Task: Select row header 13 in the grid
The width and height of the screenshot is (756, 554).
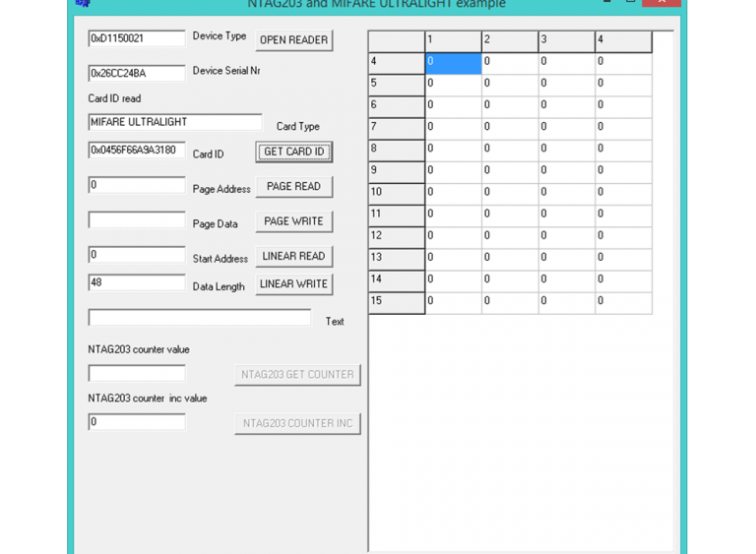Action: click(397, 260)
